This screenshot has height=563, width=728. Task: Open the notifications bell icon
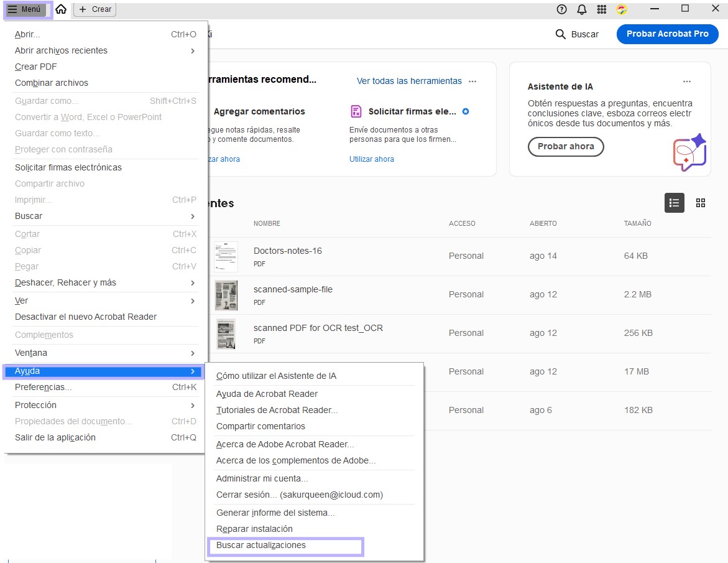pos(582,9)
